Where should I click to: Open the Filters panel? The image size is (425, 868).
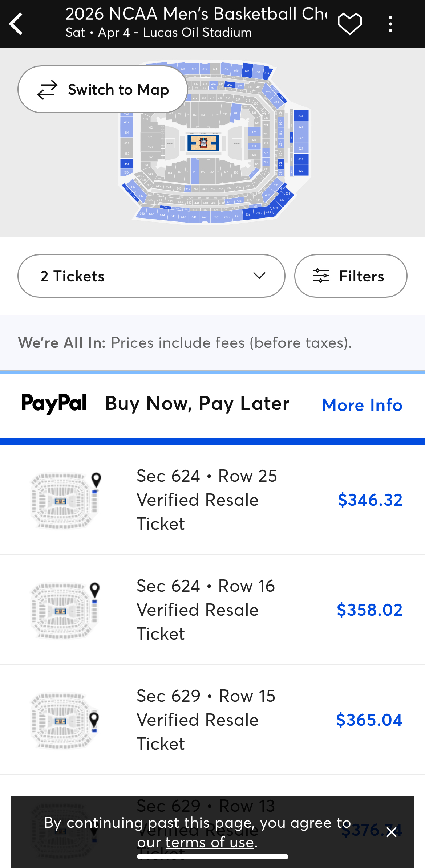coord(351,276)
